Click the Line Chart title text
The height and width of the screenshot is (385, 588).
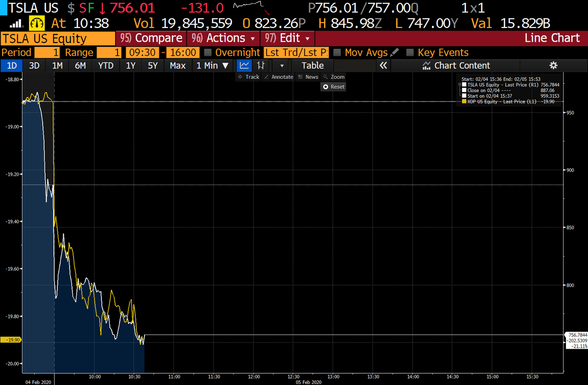click(x=552, y=38)
